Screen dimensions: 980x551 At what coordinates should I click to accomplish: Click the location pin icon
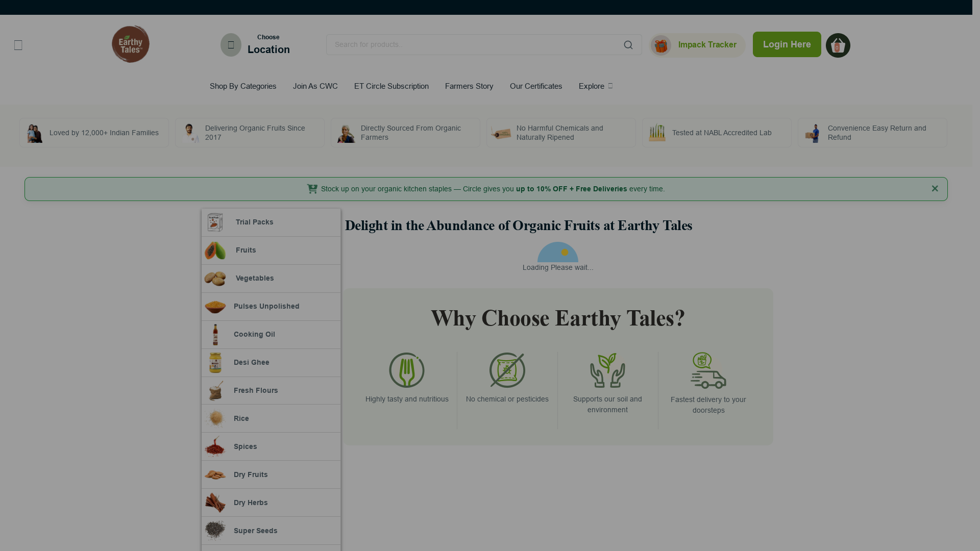(231, 45)
